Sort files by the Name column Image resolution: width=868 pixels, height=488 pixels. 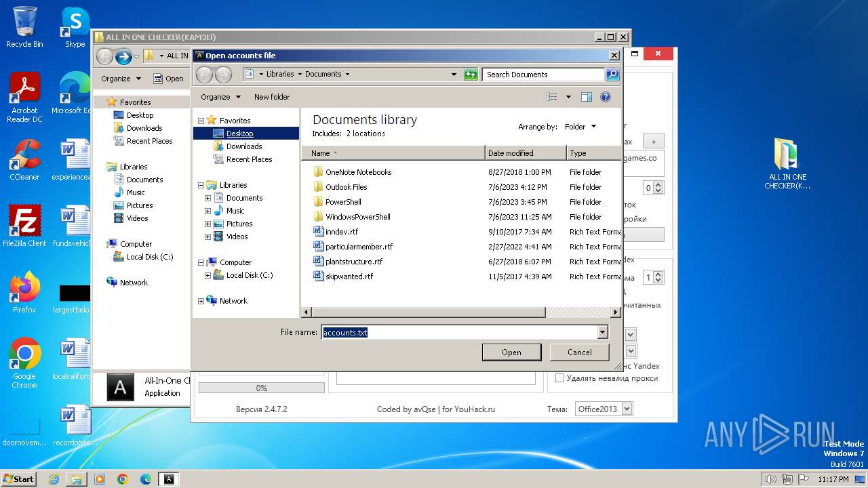(393, 153)
